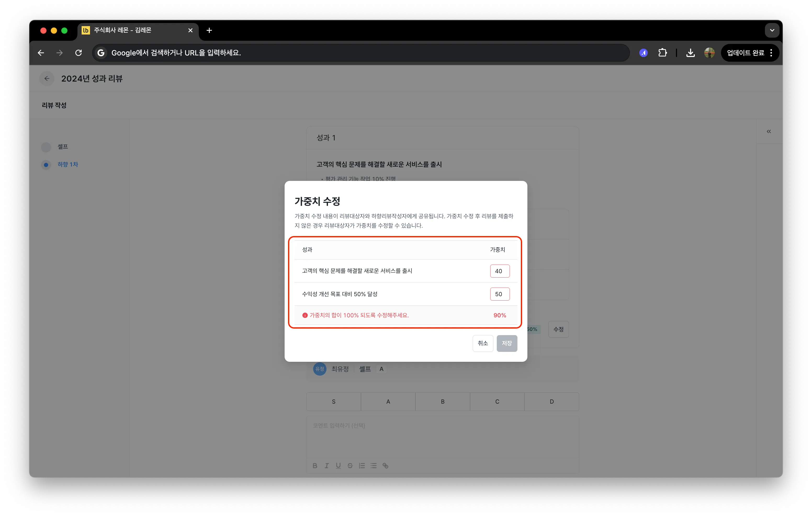Open a new browser tab with the plus icon
Viewport: 812px width, 516px height.
click(x=209, y=30)
